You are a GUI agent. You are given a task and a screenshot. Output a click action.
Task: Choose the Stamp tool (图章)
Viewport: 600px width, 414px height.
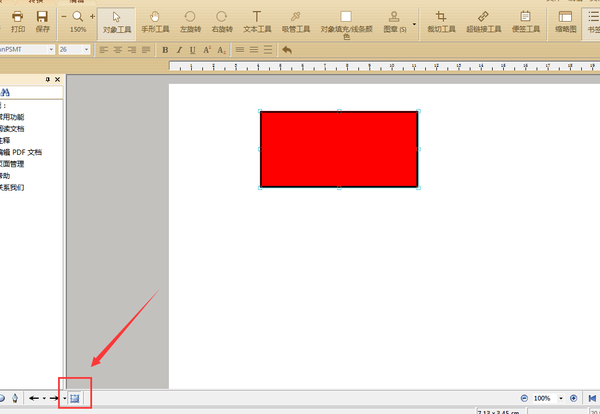coord(395,22)
